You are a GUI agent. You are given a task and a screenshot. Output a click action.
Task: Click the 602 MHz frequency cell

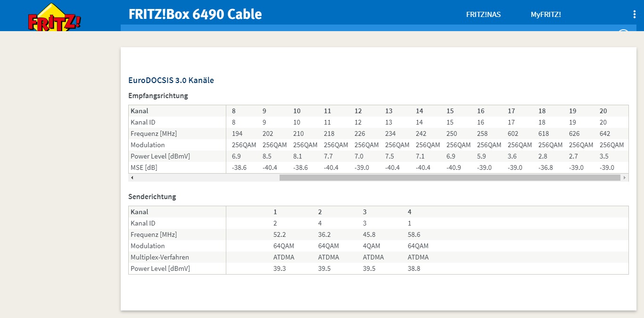(513, 134)
